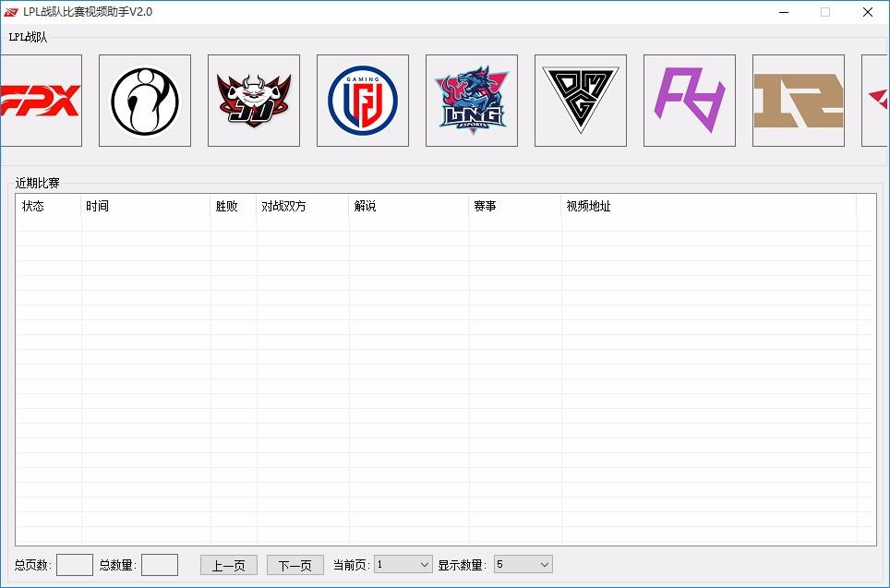This screenshot has height=588, width=890.
Task: Click the 总页数 total pages field
Action: pyautogui.click(x=75, y=565)
